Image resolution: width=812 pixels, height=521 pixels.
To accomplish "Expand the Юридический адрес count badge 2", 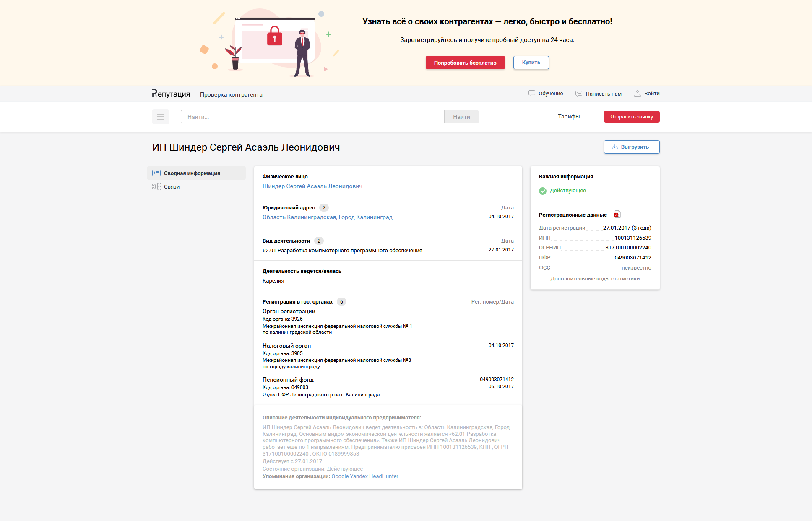I will 324,207.
